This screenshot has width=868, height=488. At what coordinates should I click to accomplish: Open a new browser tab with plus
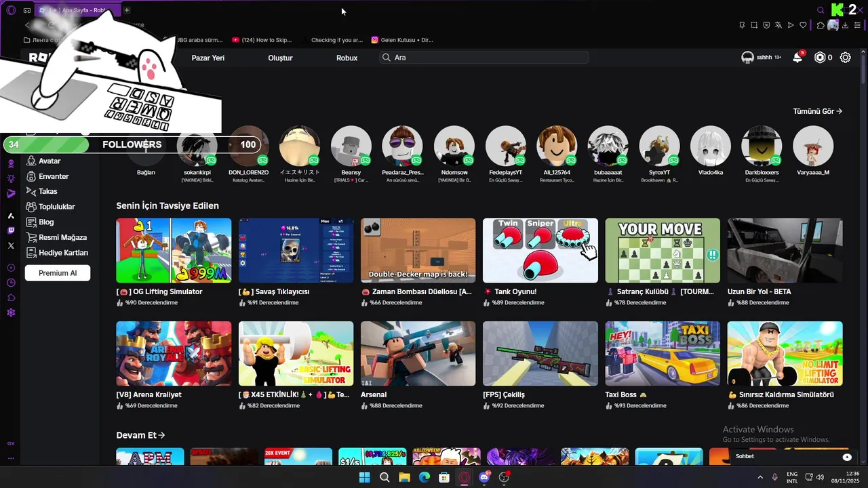point(126,10)
